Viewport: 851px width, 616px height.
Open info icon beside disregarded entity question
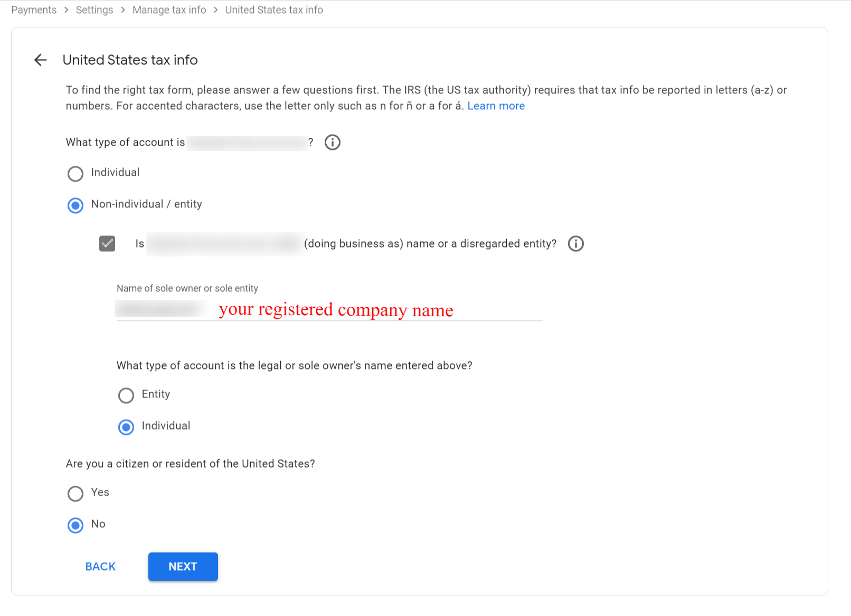tap(576, 244)
